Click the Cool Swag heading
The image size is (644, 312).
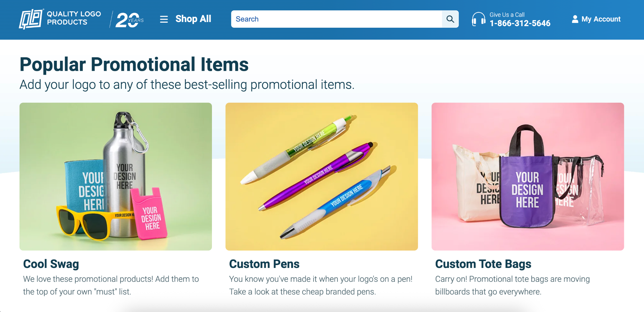(51, 264)
